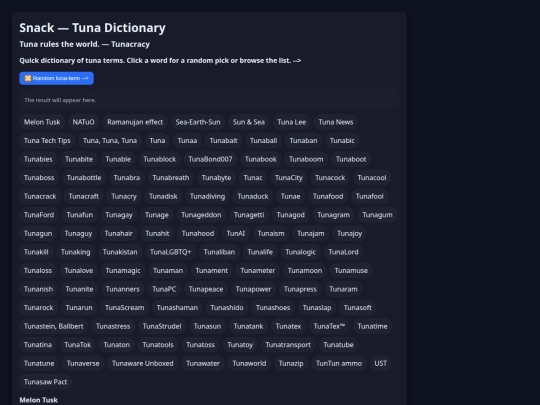Click the TunaBond007 chip
The width and height of the screenshot is (540, 405).
click(210, 159)
